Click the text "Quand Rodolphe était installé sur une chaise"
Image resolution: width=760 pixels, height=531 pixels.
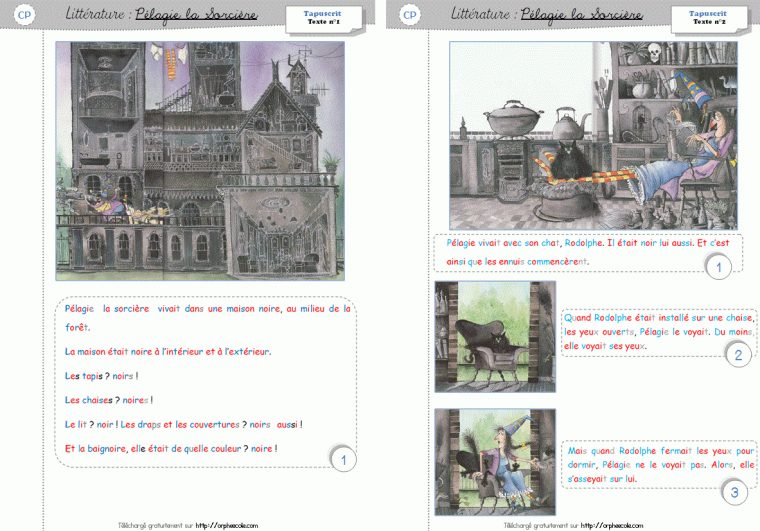pos(659,318)
